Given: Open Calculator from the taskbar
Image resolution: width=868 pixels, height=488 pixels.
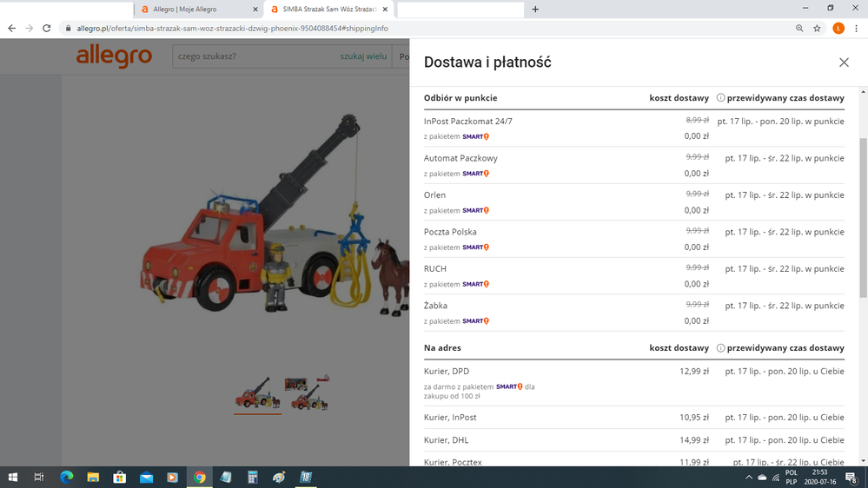Looking at the screenshot, I should click(x=253, y=477).
